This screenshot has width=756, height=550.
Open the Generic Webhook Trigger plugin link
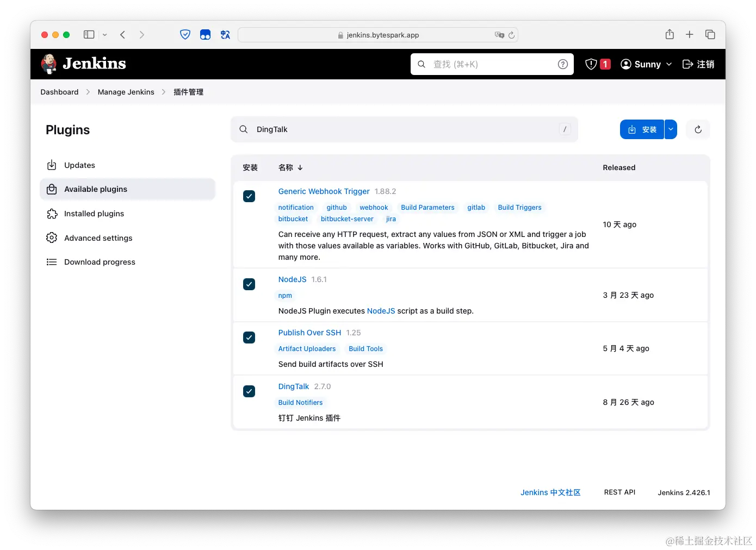click(x=324, y=191)
